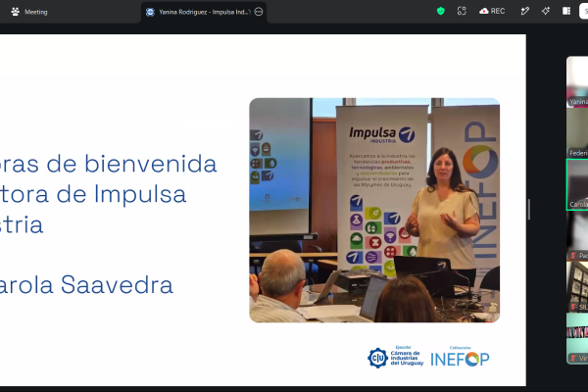The width and height of the screenshot is (588, 392).
Task: Select Carola's highlighted video thumbnail
Action: point(577,184)
